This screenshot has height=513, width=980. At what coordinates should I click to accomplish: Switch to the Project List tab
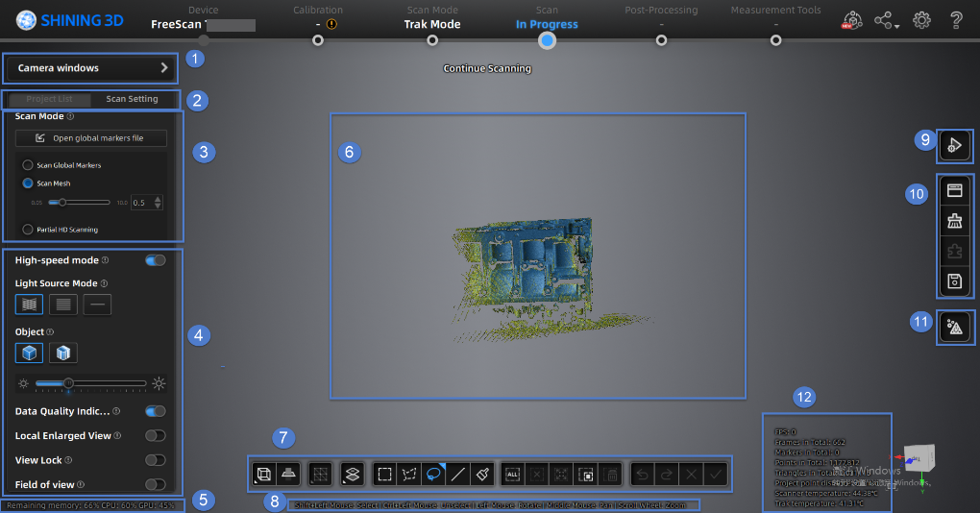(x=49, y=99)
